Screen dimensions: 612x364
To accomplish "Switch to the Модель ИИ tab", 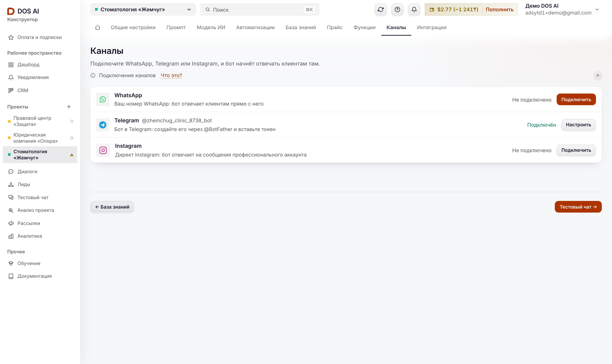I will point(211,27).
